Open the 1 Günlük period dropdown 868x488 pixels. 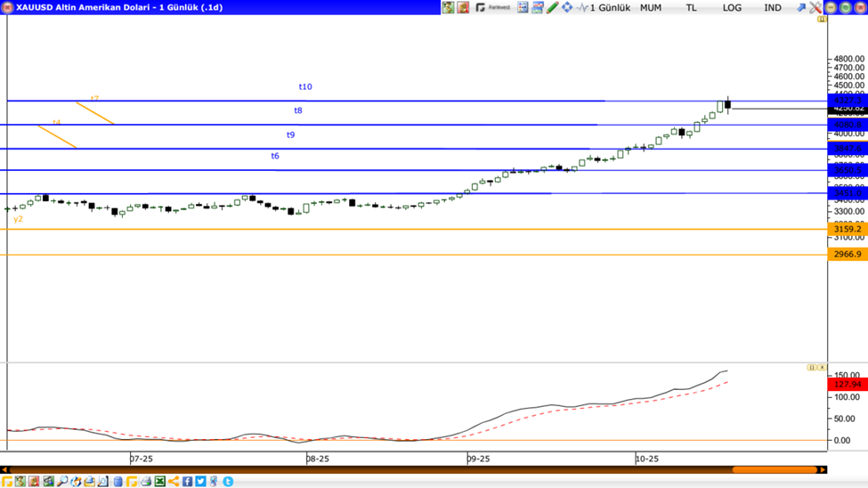(x=610, y=7)
